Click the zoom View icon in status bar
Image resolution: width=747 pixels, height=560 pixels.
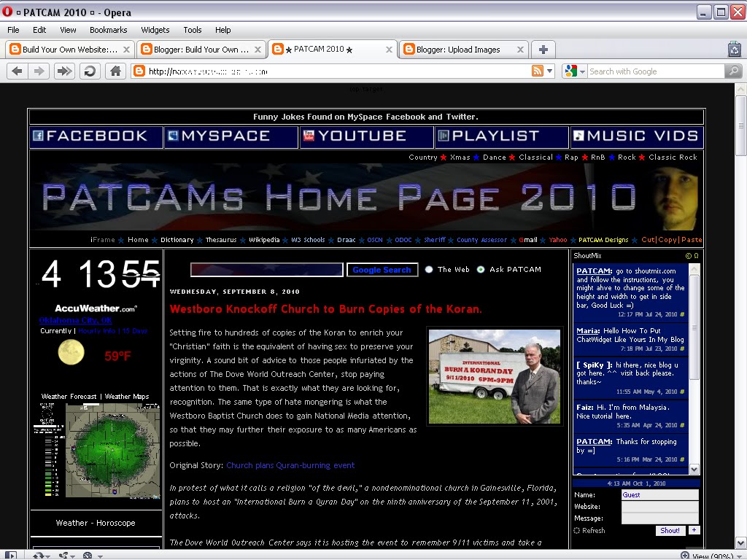coord(685,555)
